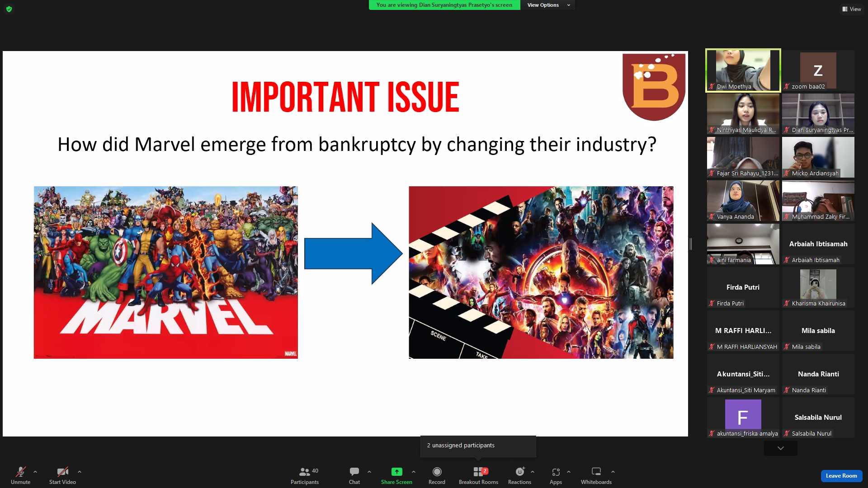Click the muted mic icon on akuntansi_friska amalya

pos(712,434)
